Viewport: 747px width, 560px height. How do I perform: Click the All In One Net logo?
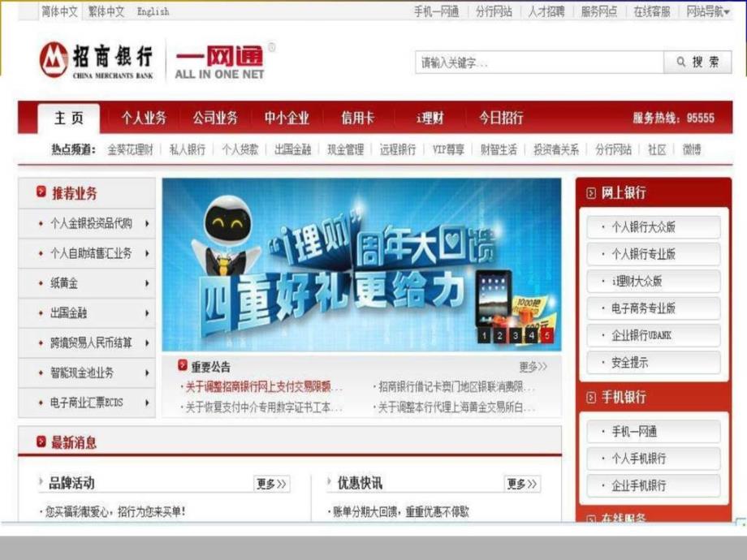(219, 62)
